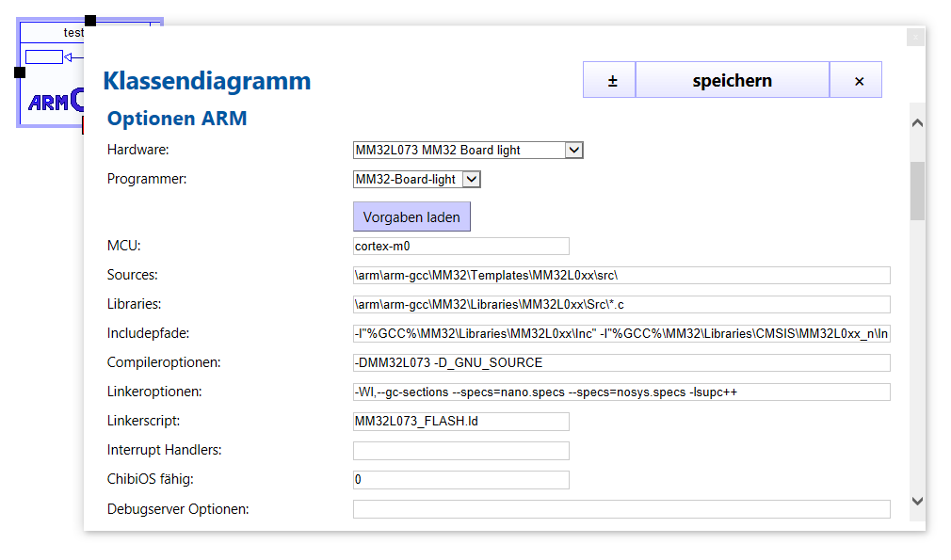The width and height of the screenshot is (951, 560).
Task: Click the Vorgaben laden button
Action: pos(411,217)
